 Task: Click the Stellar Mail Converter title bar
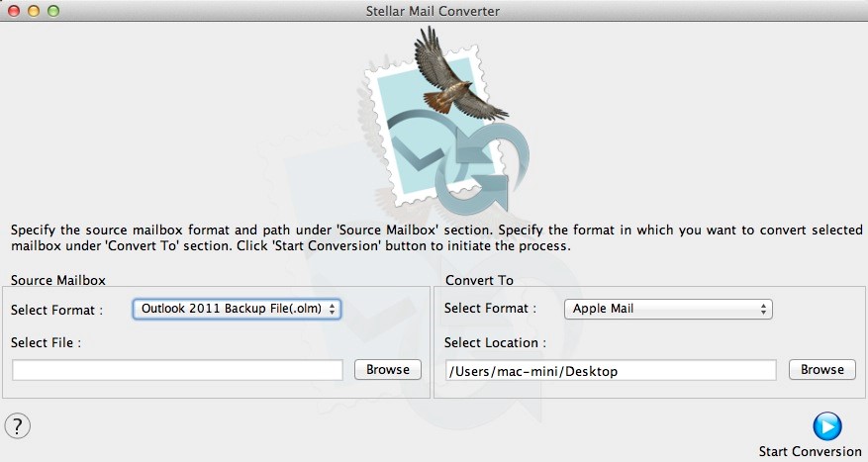[434, 11]
